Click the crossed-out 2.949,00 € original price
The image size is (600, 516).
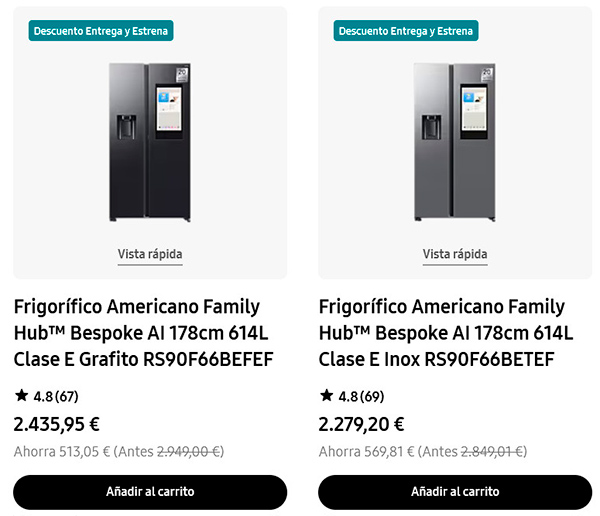[x=188, y=452]
